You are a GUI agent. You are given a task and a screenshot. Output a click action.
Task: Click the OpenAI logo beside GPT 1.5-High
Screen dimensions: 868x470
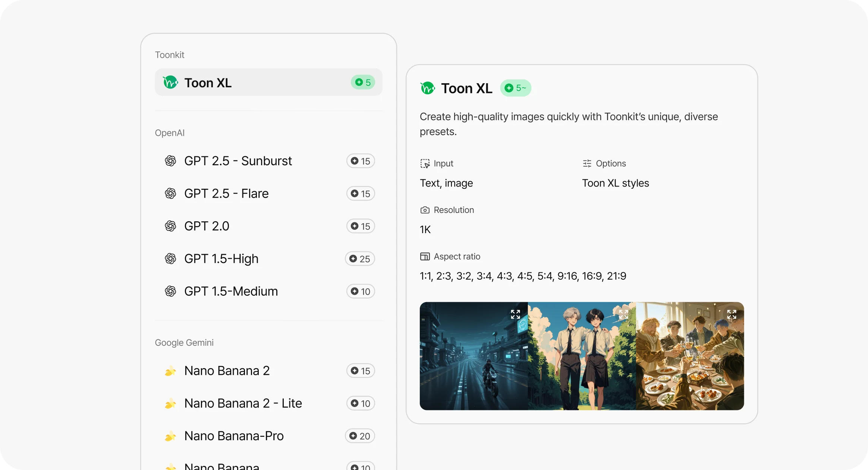click(170, 259)
